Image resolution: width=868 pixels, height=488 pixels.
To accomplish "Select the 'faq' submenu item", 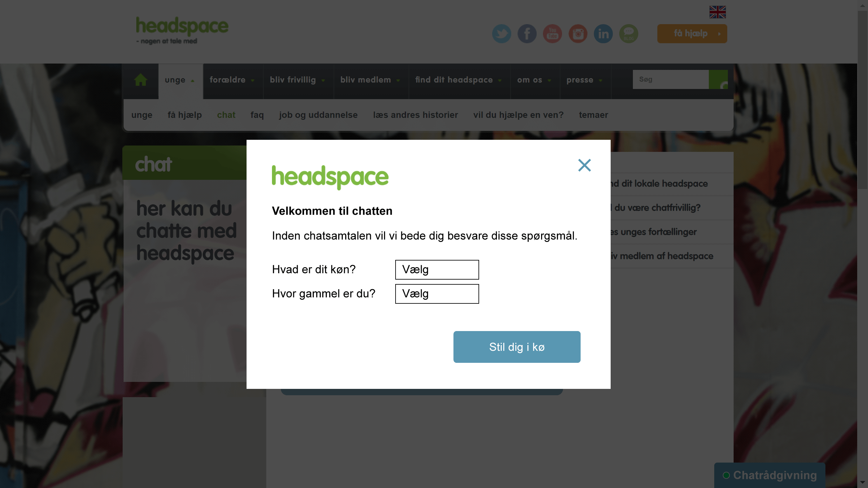I will coord(257,115).
